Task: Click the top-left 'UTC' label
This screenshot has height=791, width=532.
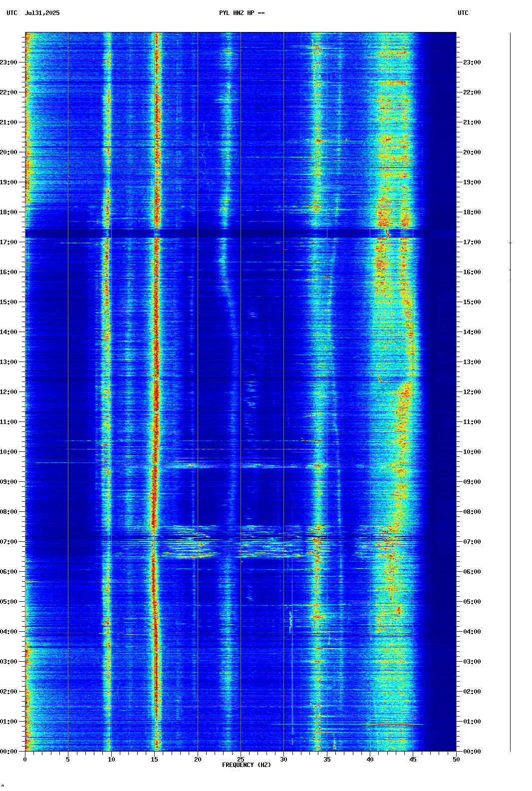Action: tap(12, 13)
